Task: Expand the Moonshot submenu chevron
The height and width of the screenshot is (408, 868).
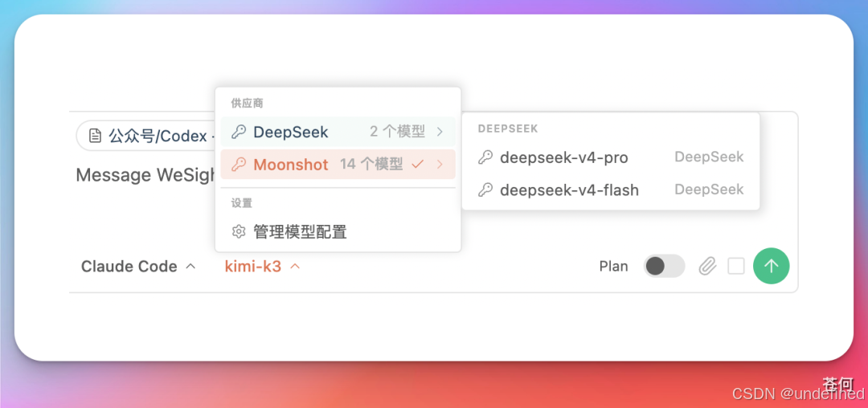Action: coord(440,164)
